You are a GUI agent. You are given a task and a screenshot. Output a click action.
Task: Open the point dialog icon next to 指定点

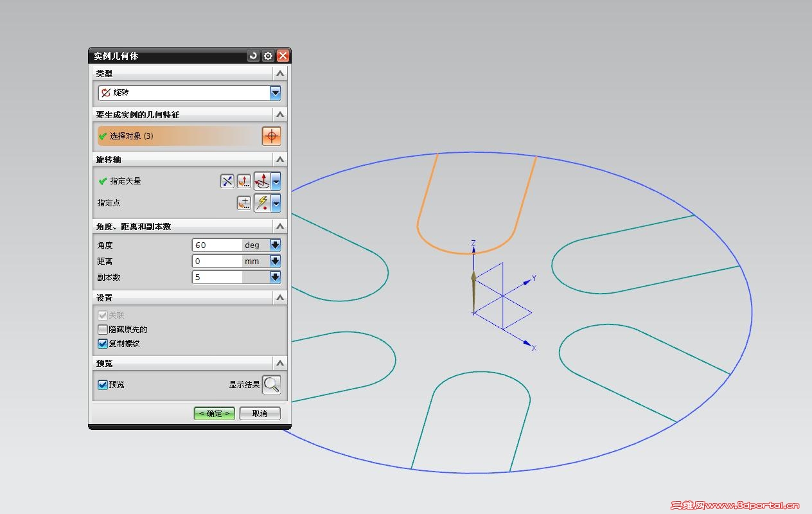pos(244,203)
